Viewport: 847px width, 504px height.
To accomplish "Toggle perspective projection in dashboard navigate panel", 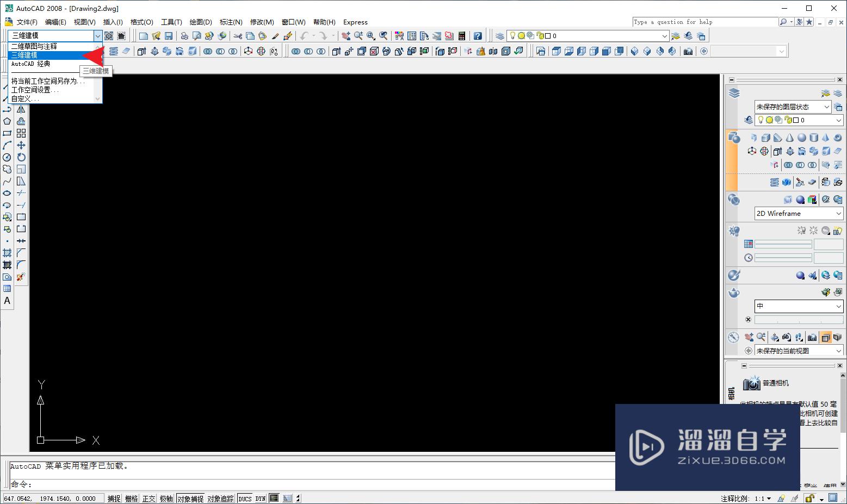I will click(837, 337).
